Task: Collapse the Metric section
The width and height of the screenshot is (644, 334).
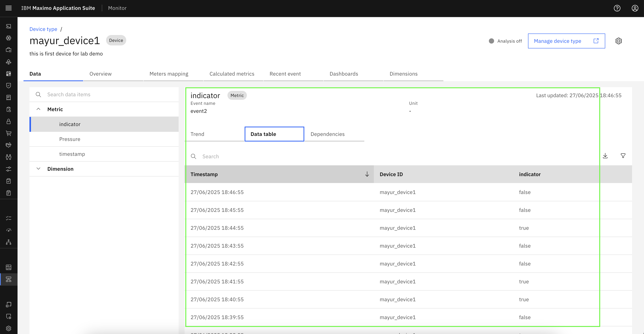Action: tap(38, 109)
